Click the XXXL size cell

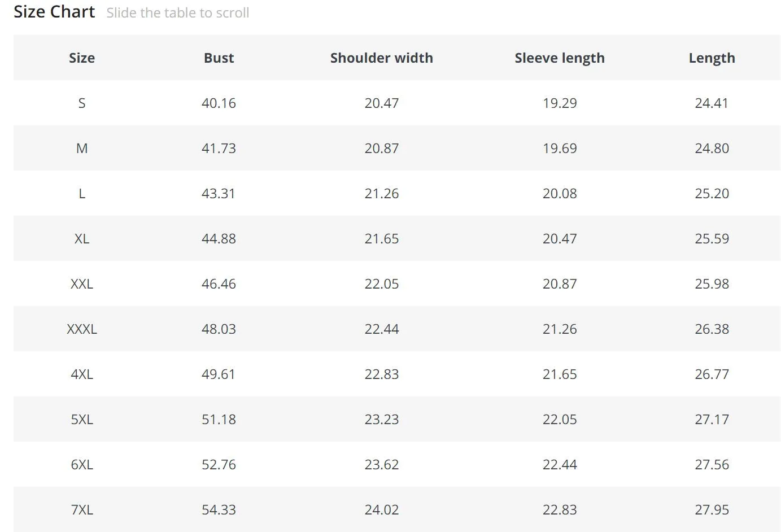coord(82,329)
